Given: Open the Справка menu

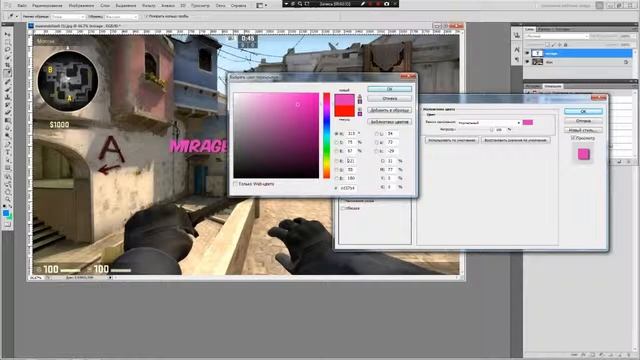Looking at the screenshot, I should point(238,6).
